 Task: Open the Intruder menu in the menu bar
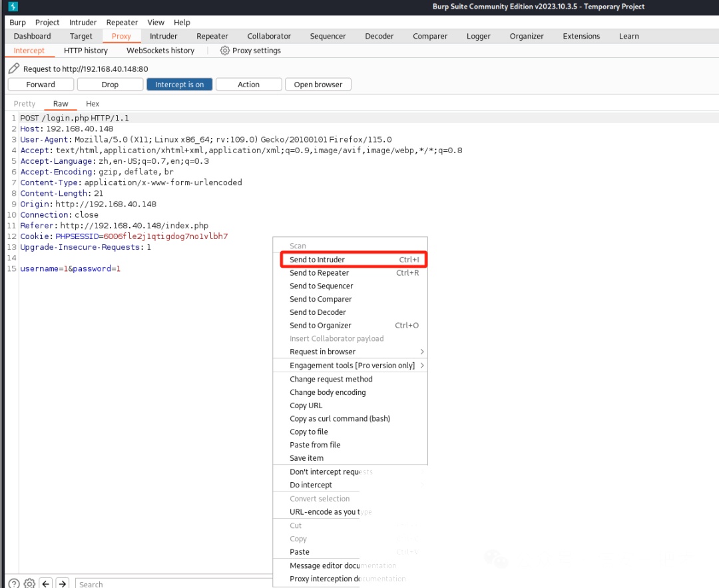tap(83, 22)
